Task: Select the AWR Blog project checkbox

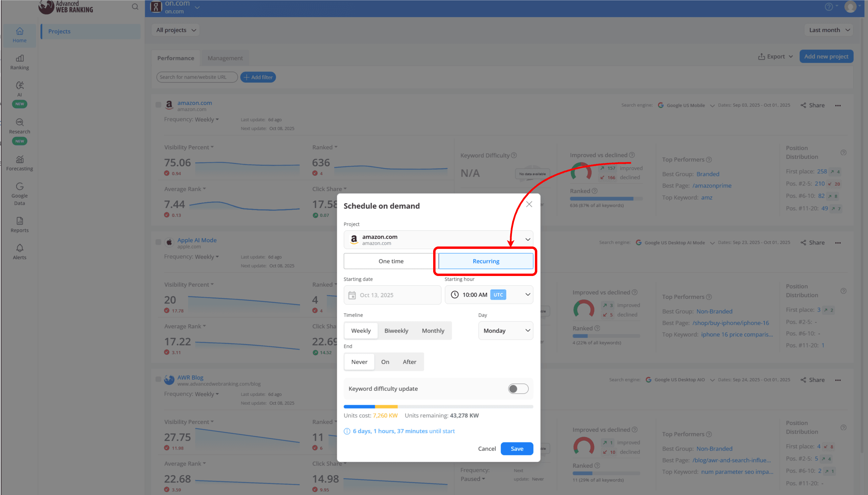Action: [158, 379]
